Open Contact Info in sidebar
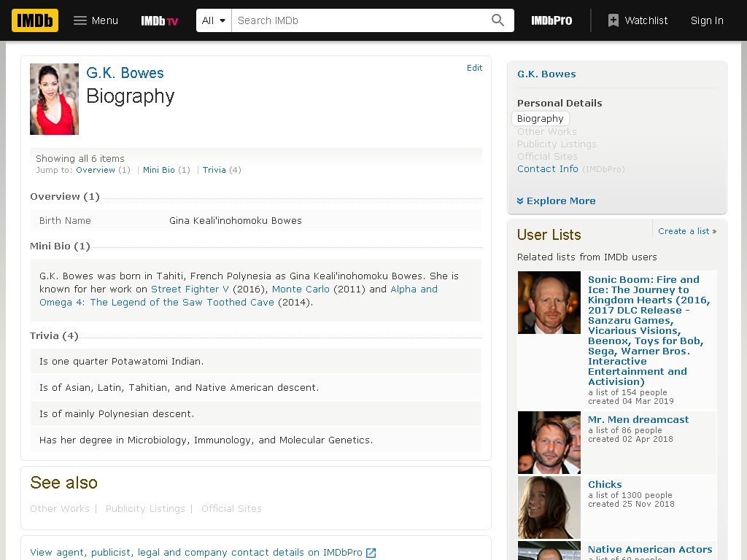 click(547, 168)
